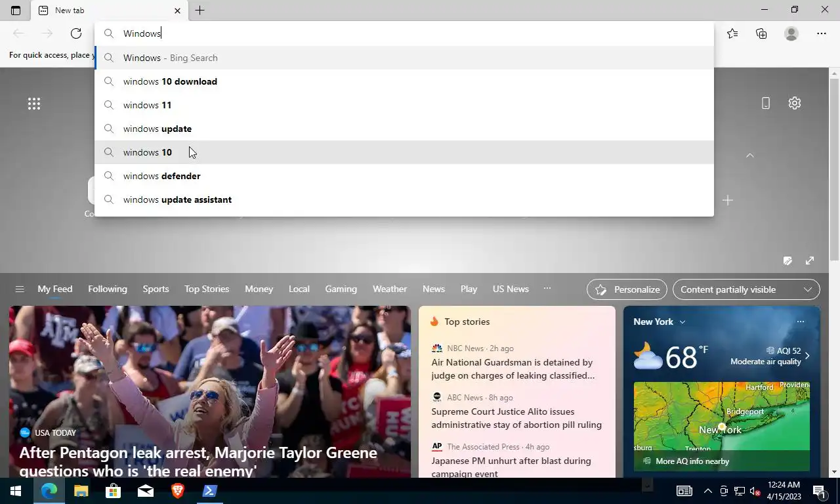Open Microsoft Store from taskbar
Image resolution: width=840 pixels, height=504 pixels.
pos(113,491)
